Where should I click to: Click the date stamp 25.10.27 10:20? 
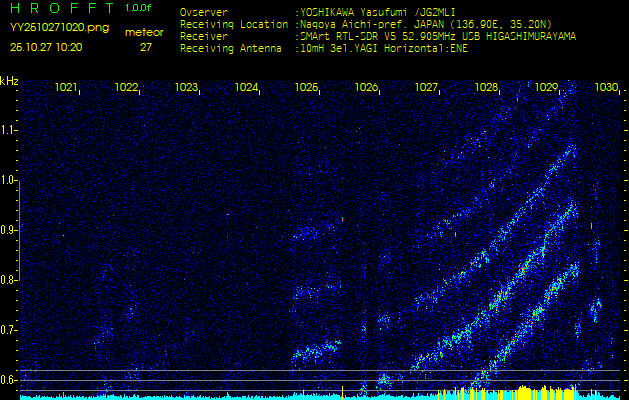point(46,47)
